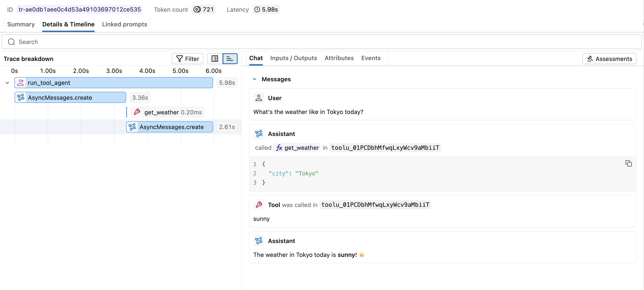Image resolution: width=644 pixels, height=290 pixels.
Task: Click the Assistant model icon in the chat
Action: tap(259, 133)
